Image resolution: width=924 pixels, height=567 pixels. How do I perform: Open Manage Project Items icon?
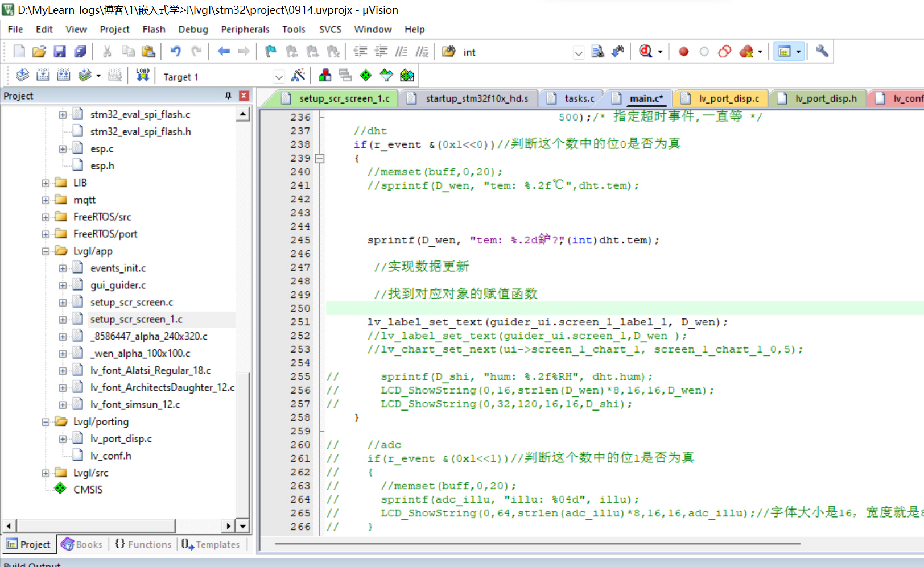coord(325,76)
